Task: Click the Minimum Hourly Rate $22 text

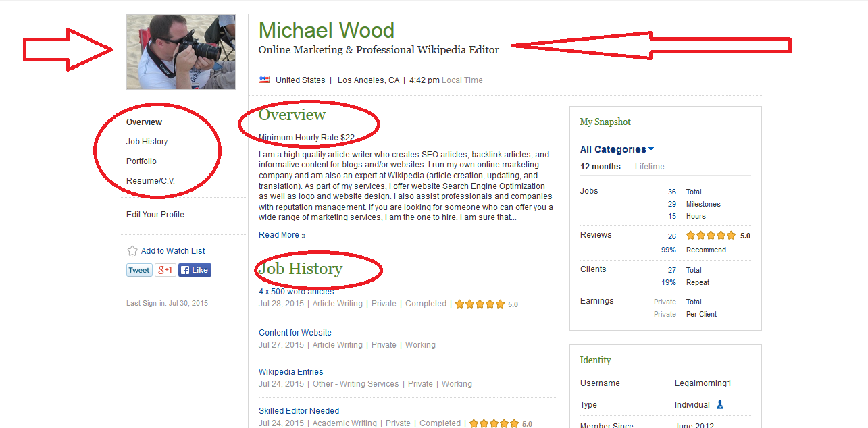Action: pyautogui.click(x=307, y=138)
